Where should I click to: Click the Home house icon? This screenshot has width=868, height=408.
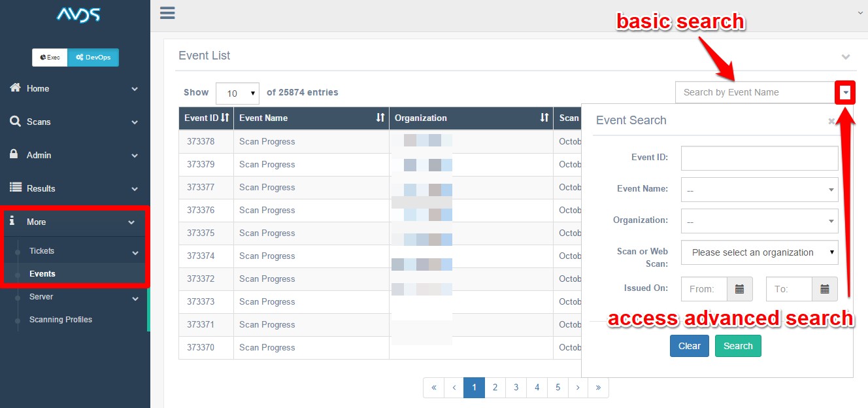[x=15, y=88]
